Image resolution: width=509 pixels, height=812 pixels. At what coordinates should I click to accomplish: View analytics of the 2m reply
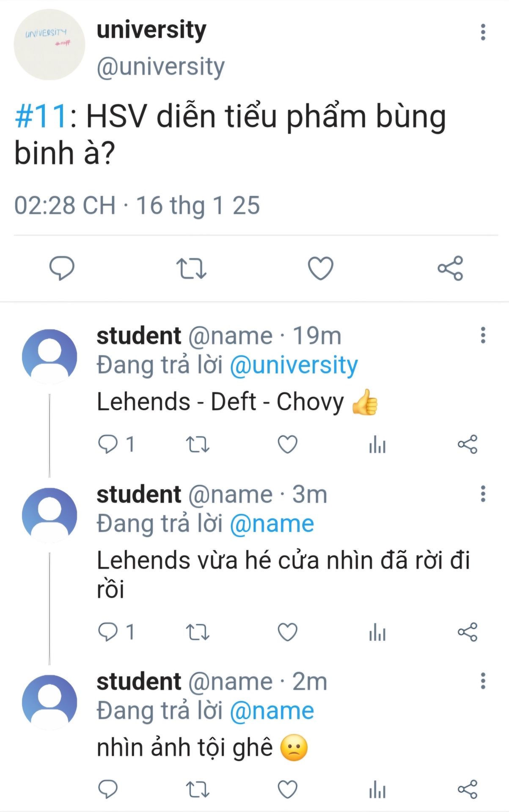tap(377, 789)
